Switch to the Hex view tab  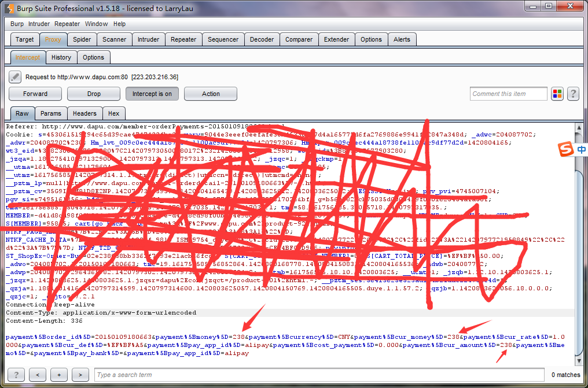(x=113, y=113)
